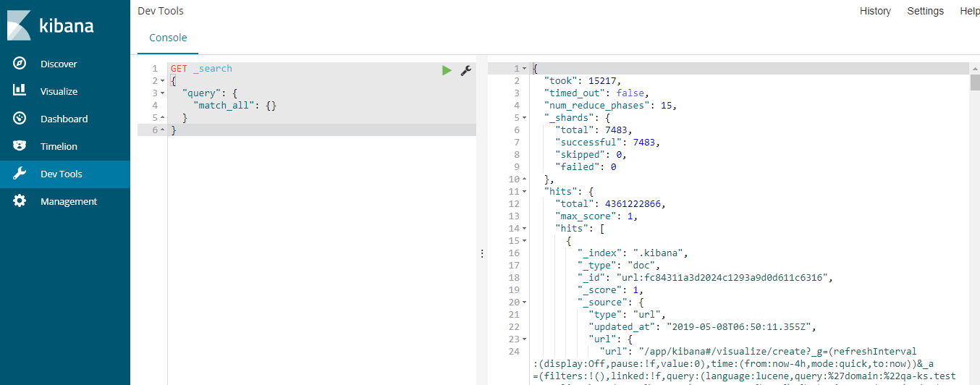980x385 pixels.
Task: Click the response pane vertical scrollbar
Action: click(x=974, y=81)
